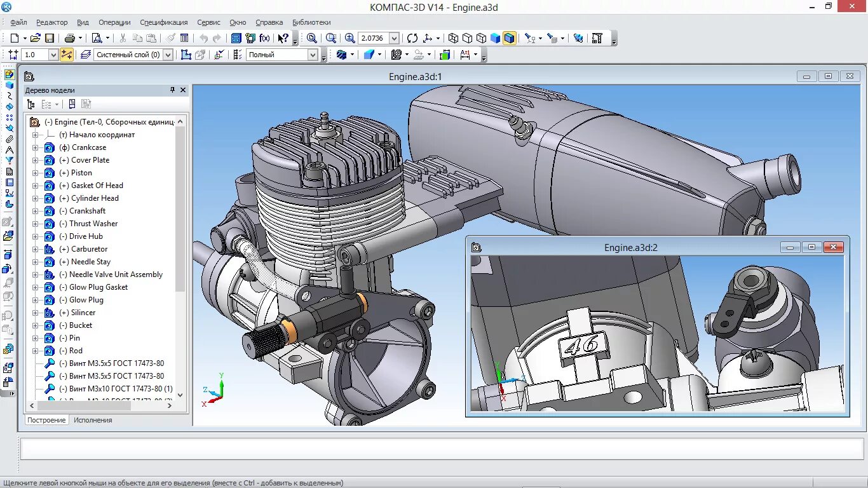The image size is (868, 488).
Task: Click the rotate view icon
Action: [412, 38]
